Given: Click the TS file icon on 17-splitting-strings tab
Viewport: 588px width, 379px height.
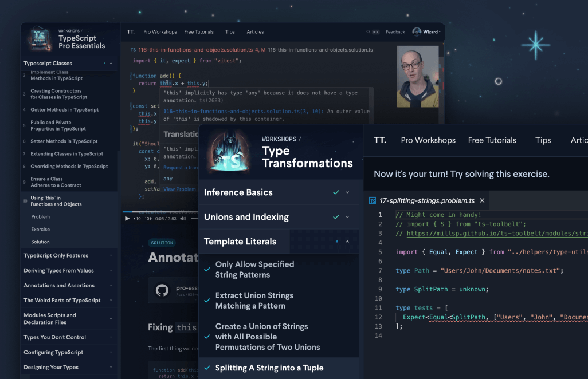Looking at the screenshot, I should pyautogui.click(x=373, y=201).
